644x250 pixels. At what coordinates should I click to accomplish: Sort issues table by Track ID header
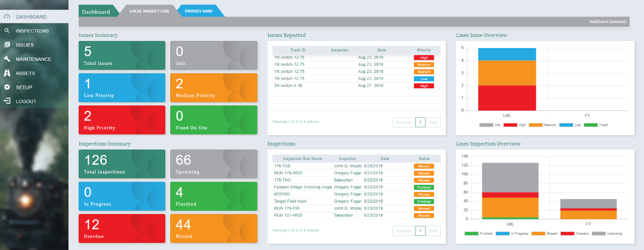coord(298,50)
